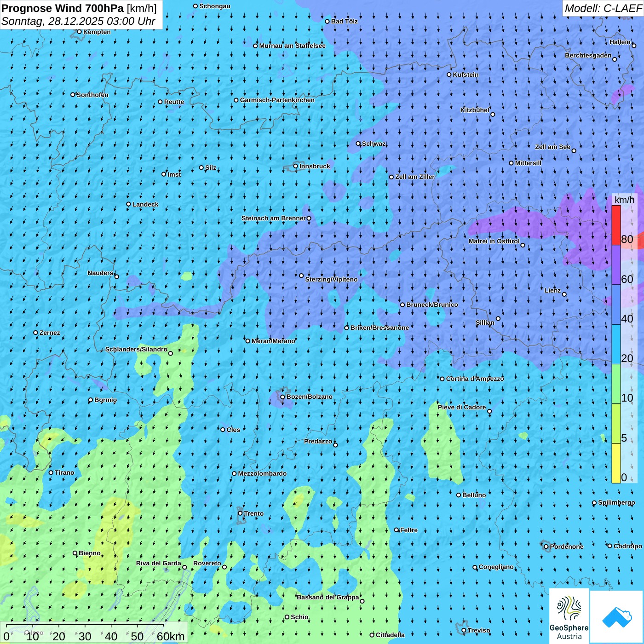The height and width of the screenshot is (644, 644).
Task: Click the 'Prognose Wind 700hPa' title
Action: 63,8
